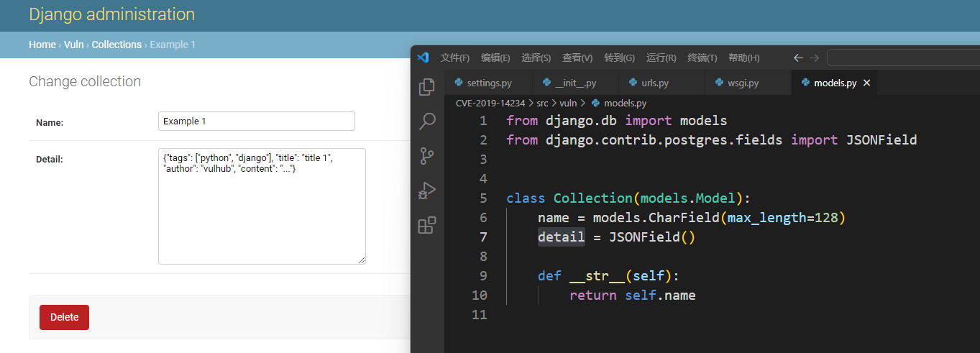Navigate back with the left arrow
This screenshot has height=353, width=980.
point(798,58)
